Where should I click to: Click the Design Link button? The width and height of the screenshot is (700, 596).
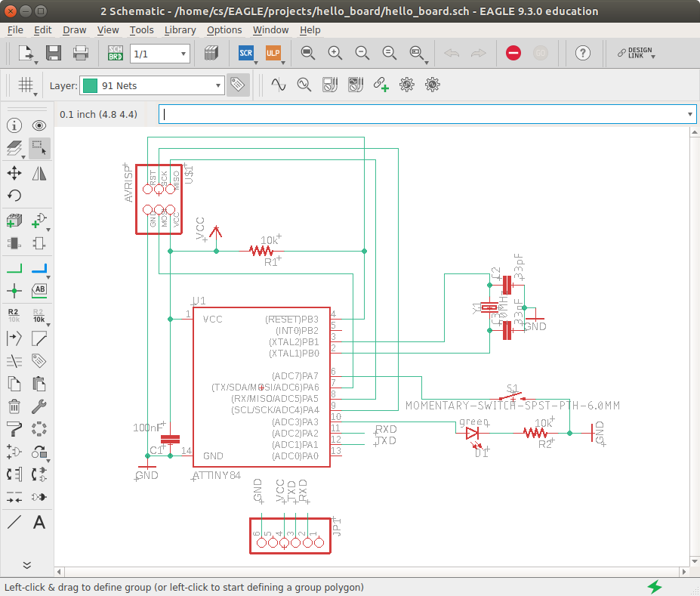634,53
